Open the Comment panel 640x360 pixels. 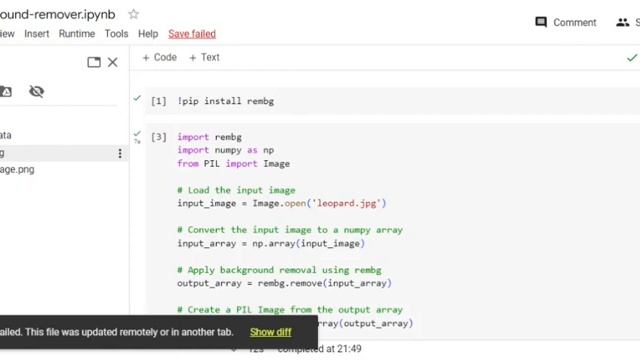[566, 22]
